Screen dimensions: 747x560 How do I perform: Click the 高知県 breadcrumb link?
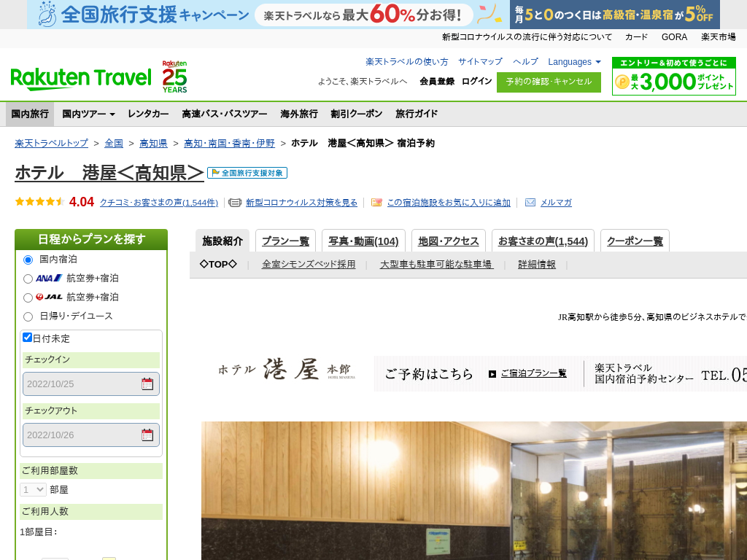tap(153, 144)
